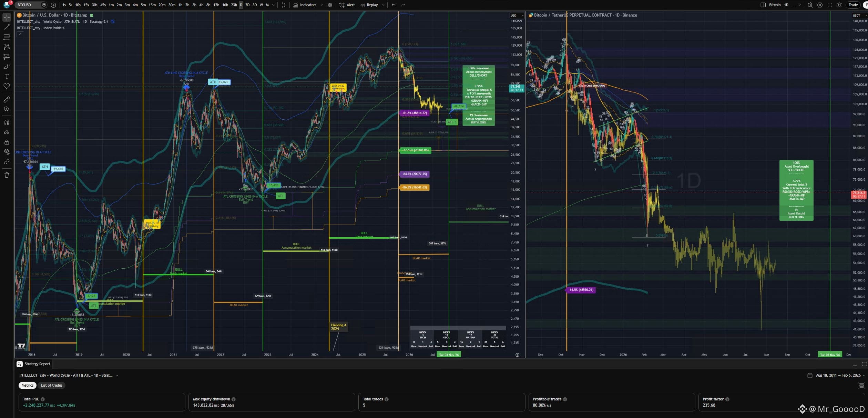Screen dimensions: 868x418
Task: Open the Indicators dialog
Action: tap(305, 5)
